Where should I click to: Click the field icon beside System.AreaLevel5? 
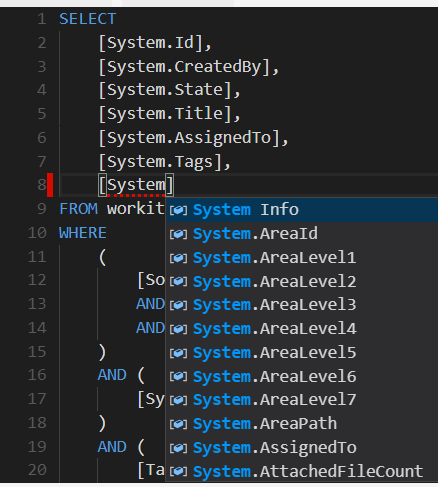click(x=178, y=353)
